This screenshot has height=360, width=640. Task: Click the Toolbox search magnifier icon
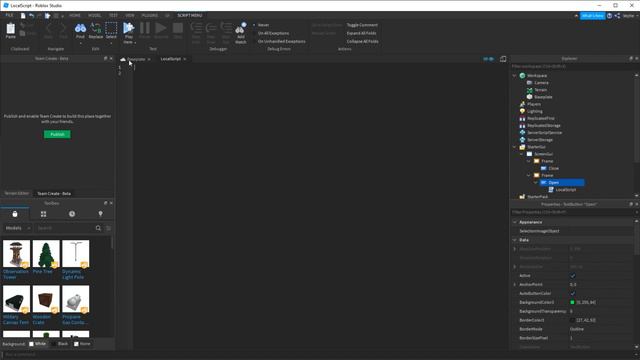[98, 228]
